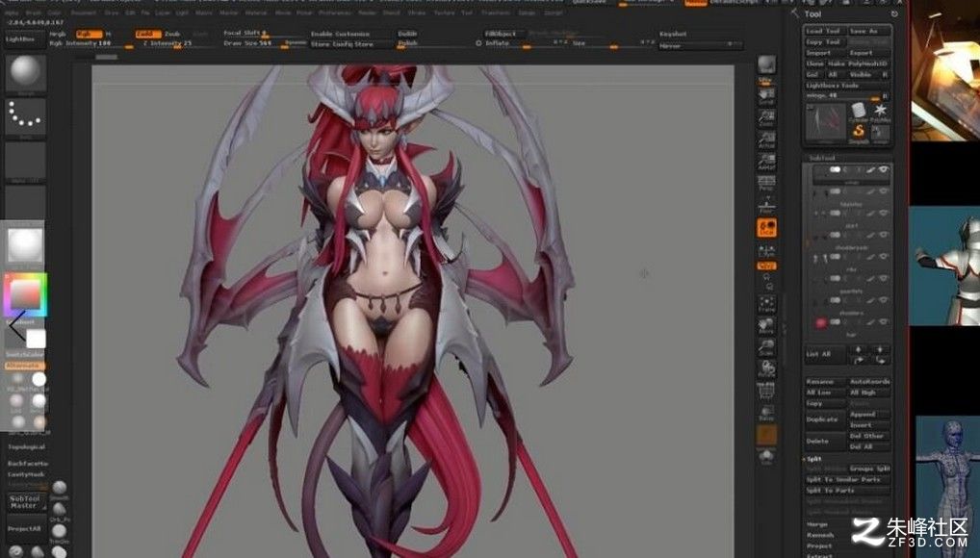
Task: Toggle the Persp perspective icon
Action: (x=766, y=183)
